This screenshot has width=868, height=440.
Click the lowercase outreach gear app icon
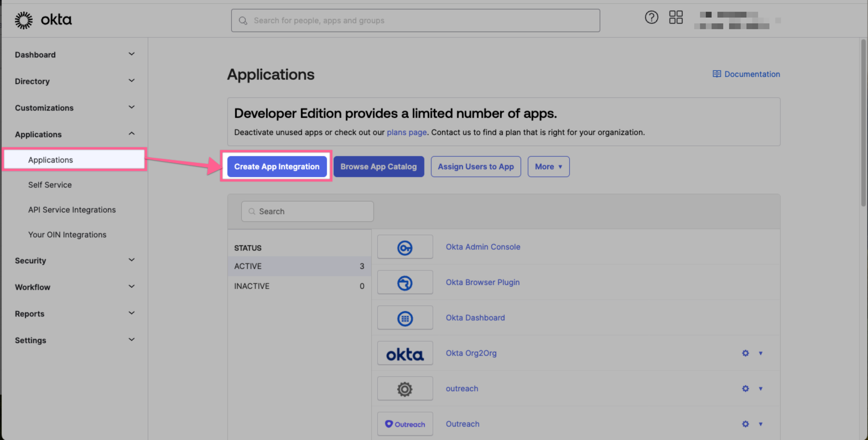click(405, 389)
